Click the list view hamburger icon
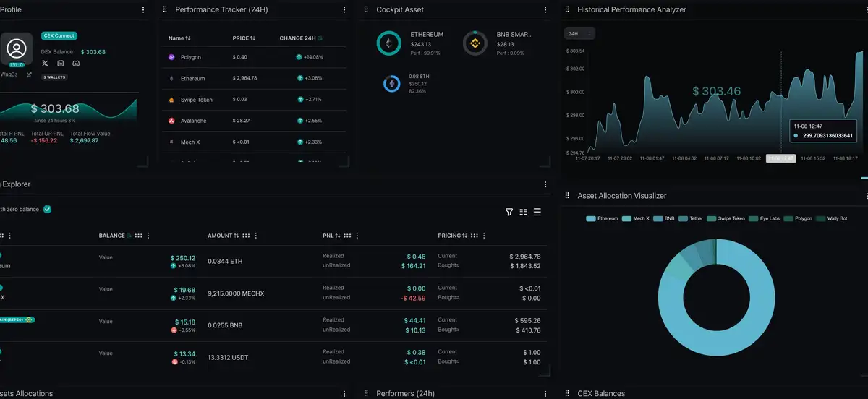 pos(537,212)
